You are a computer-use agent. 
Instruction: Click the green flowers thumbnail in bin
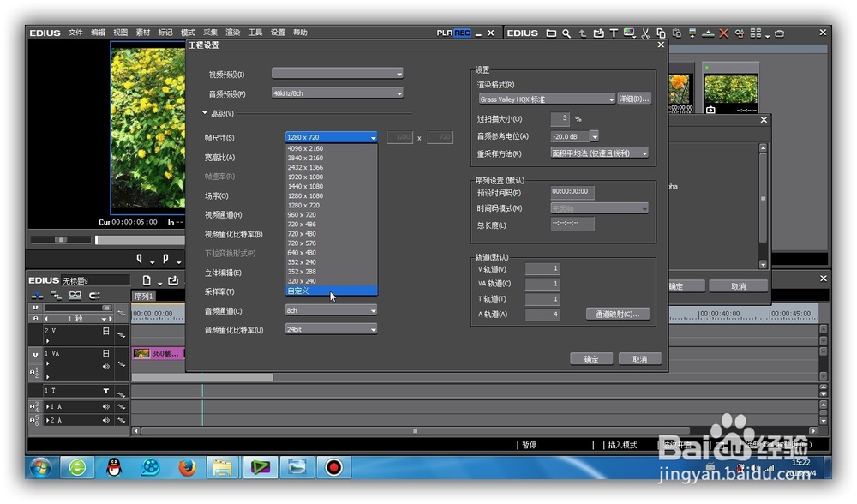coord(731,90)
